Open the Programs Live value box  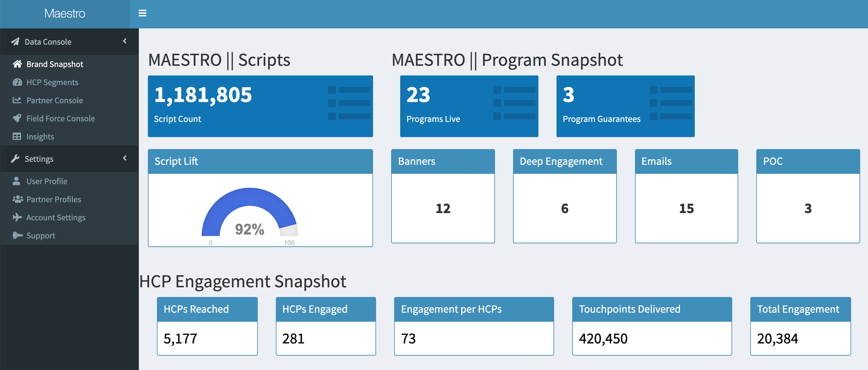[x=469, y=106]
